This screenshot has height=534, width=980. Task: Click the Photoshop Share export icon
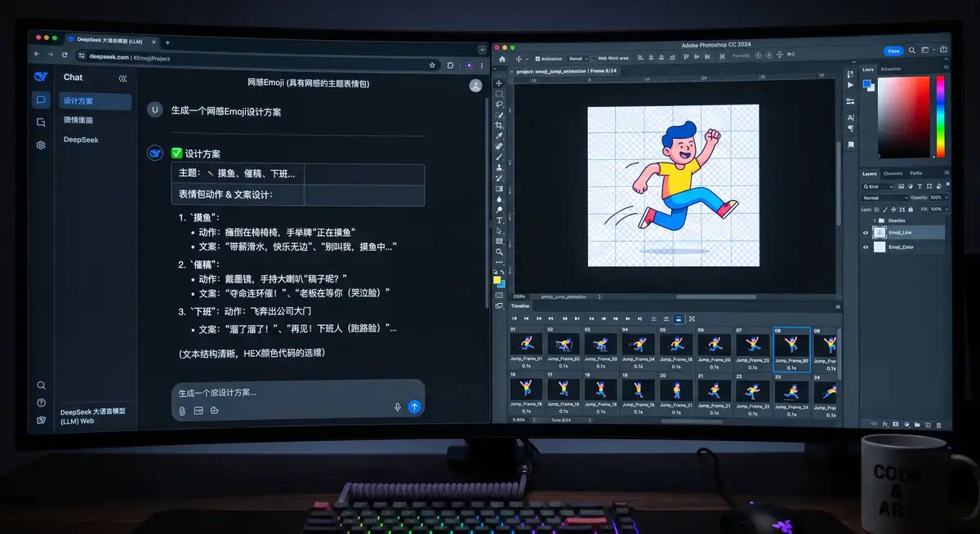943,49
